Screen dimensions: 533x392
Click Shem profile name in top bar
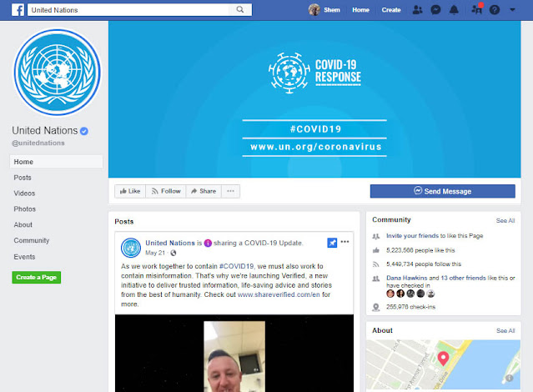pos(332,10)
